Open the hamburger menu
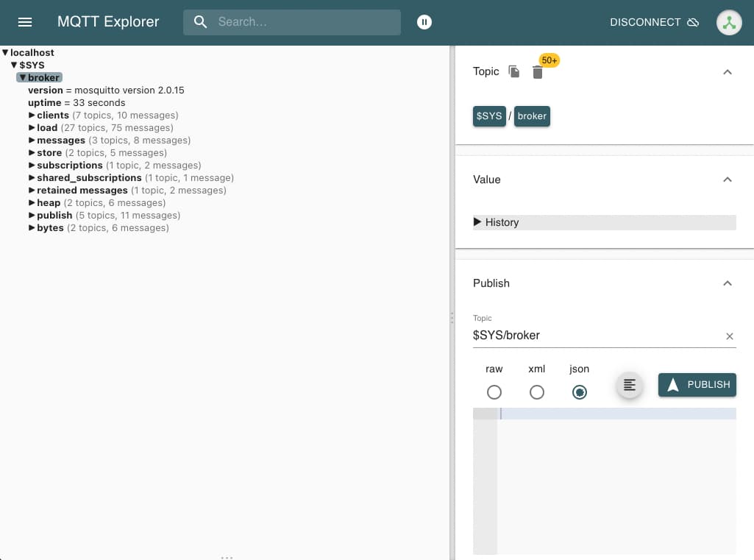This screenshot has width=754, height=560. (x=24, y=21)
